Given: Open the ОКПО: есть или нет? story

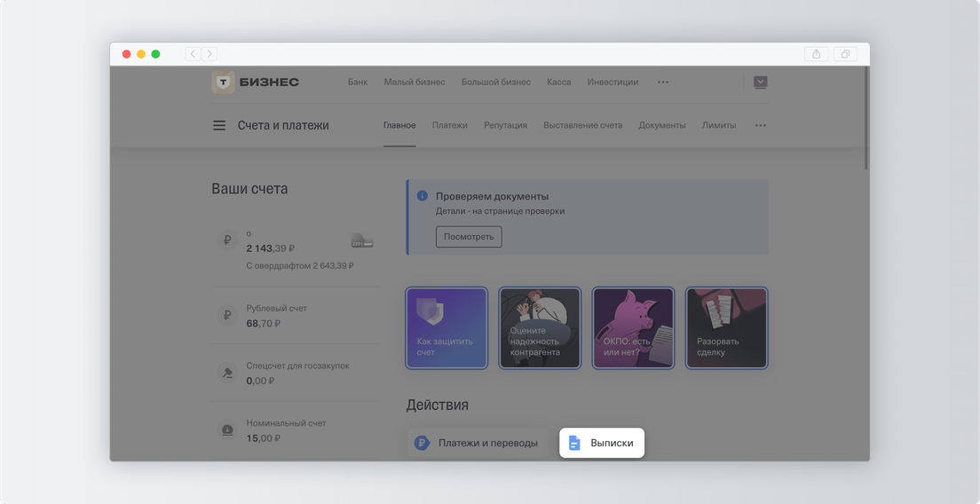Looking at the screenshot, I should pyautogui.click(x=633, y=327).
